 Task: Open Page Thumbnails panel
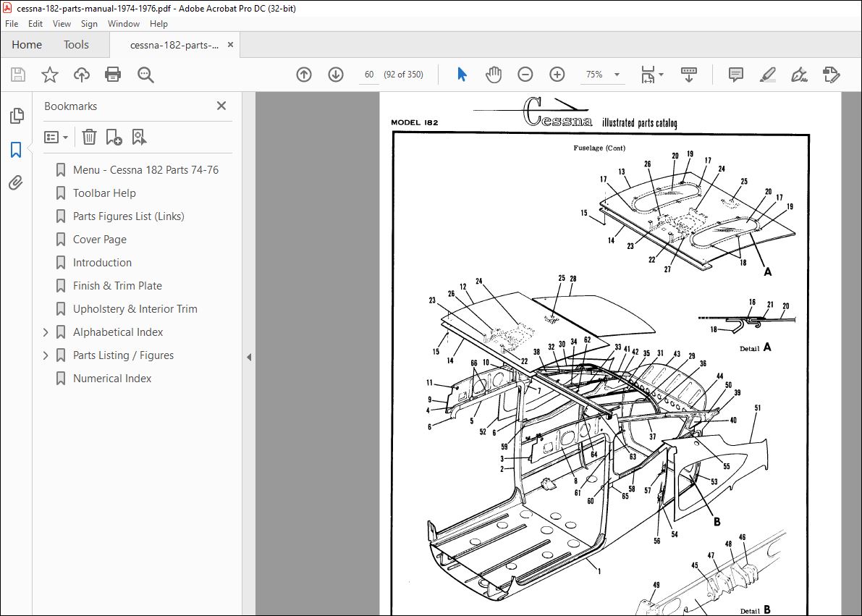click(x=17, y=116)
